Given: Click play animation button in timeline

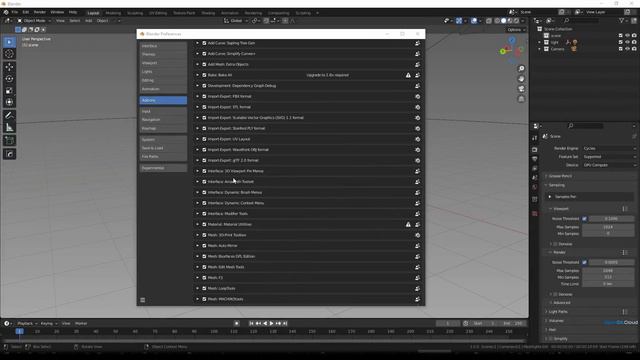Looking at the screenshot, I should point(271,324).
